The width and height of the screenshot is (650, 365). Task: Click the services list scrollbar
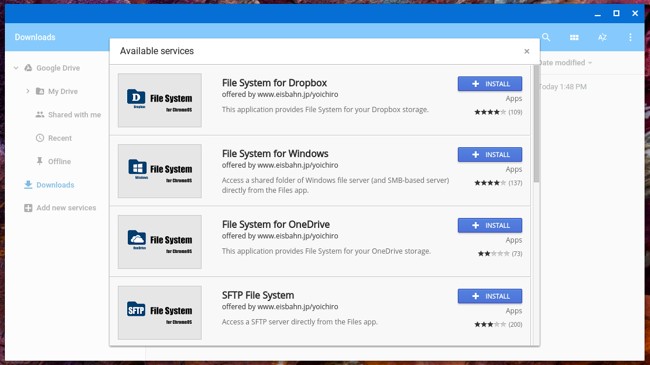tap(536, 124)
